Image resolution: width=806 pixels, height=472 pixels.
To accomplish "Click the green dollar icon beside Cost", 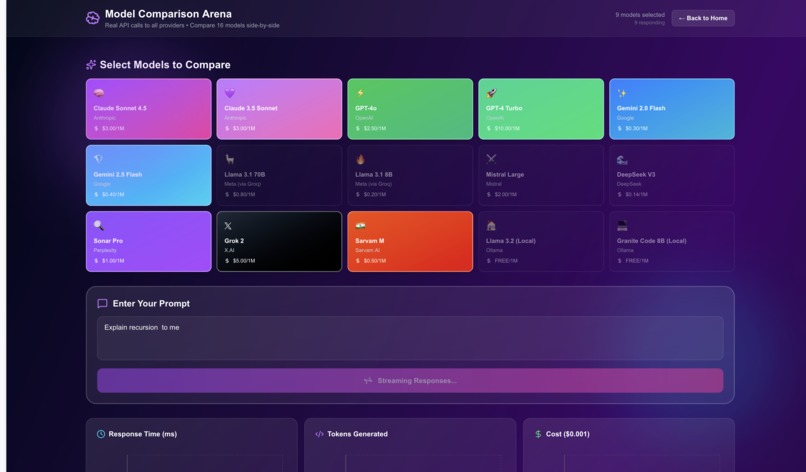I will click(x=538, y=434).
